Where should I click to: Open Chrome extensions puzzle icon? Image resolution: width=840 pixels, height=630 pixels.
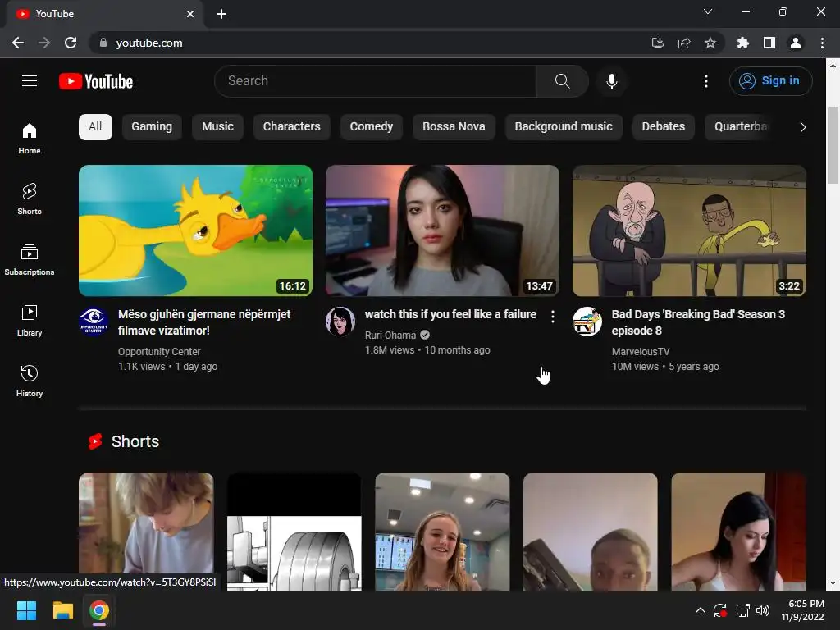tap(743, 43)
